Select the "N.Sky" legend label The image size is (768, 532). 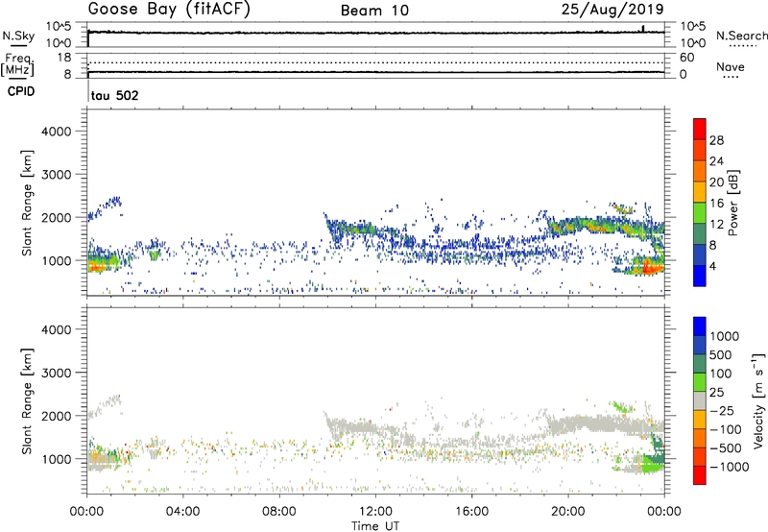pos(18,36)
